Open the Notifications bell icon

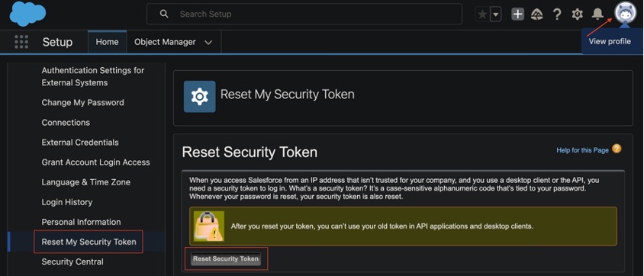[x=597, y=14]
